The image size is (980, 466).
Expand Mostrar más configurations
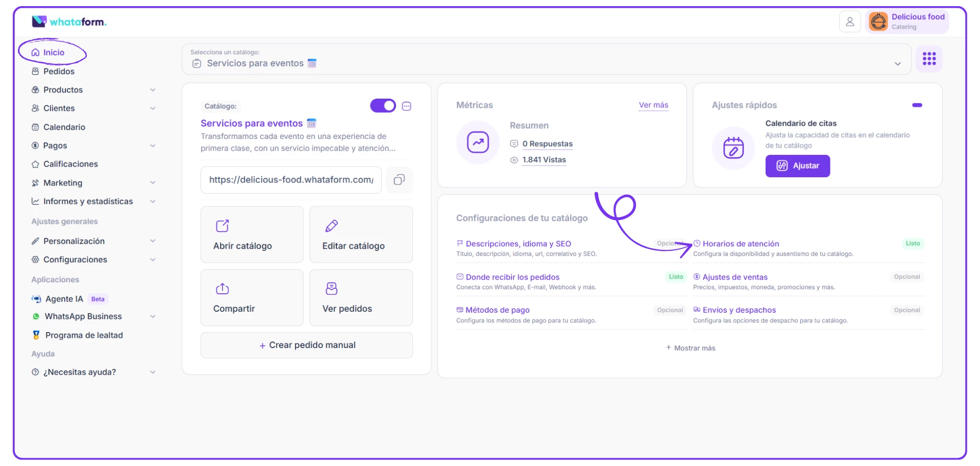point(691,348)
